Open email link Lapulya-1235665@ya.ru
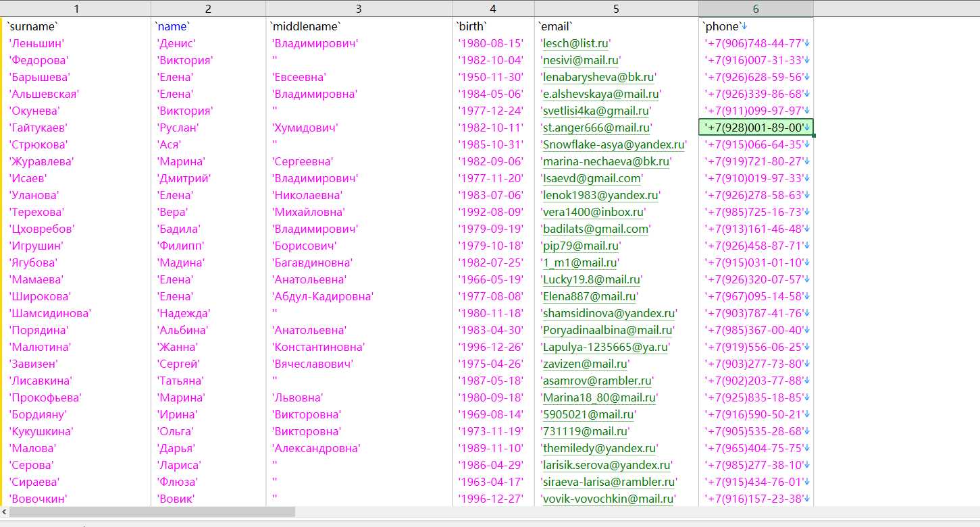980x527 pixels. [606, 347]
